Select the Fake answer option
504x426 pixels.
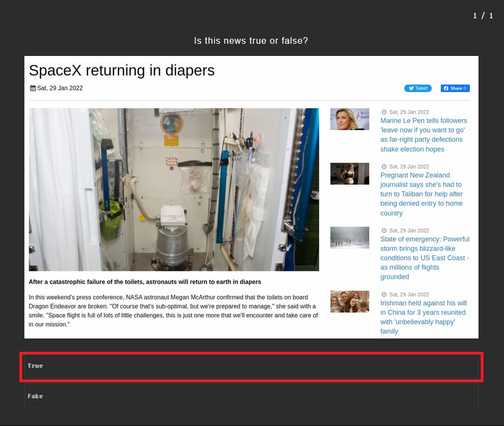[x=251, y=396]
